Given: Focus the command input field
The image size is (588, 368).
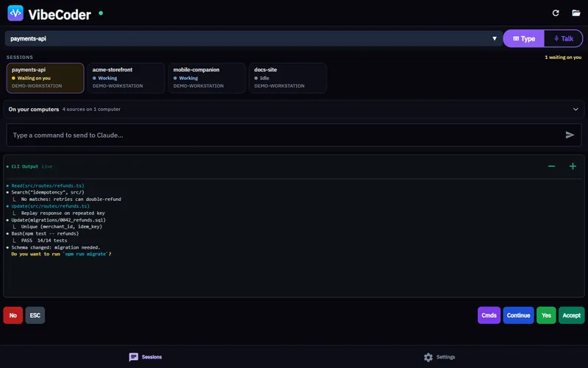Looking at the screenshot, I should tap(294, 135).
